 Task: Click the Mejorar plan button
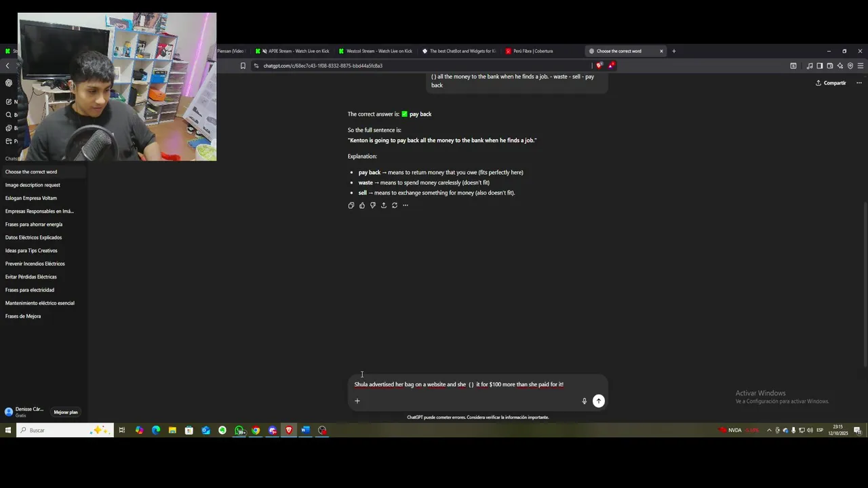tap(66, 412)
